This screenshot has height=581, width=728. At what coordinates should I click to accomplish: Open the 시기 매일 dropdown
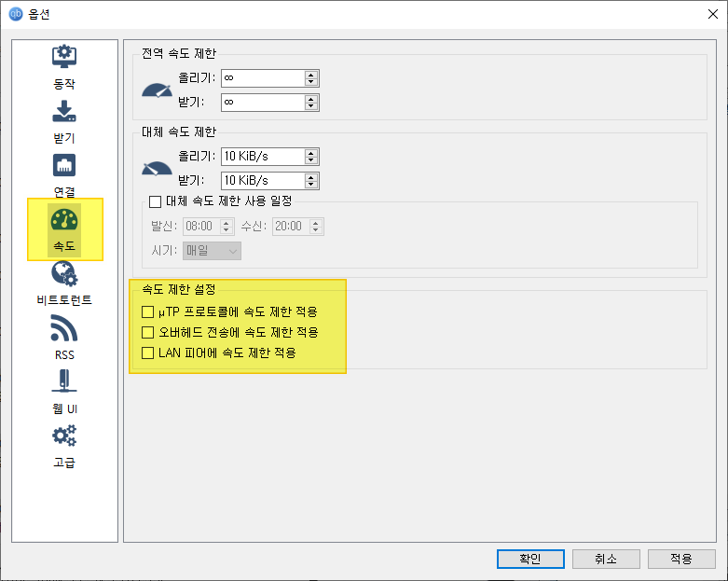pyautogui.click(x=212, y=251)
